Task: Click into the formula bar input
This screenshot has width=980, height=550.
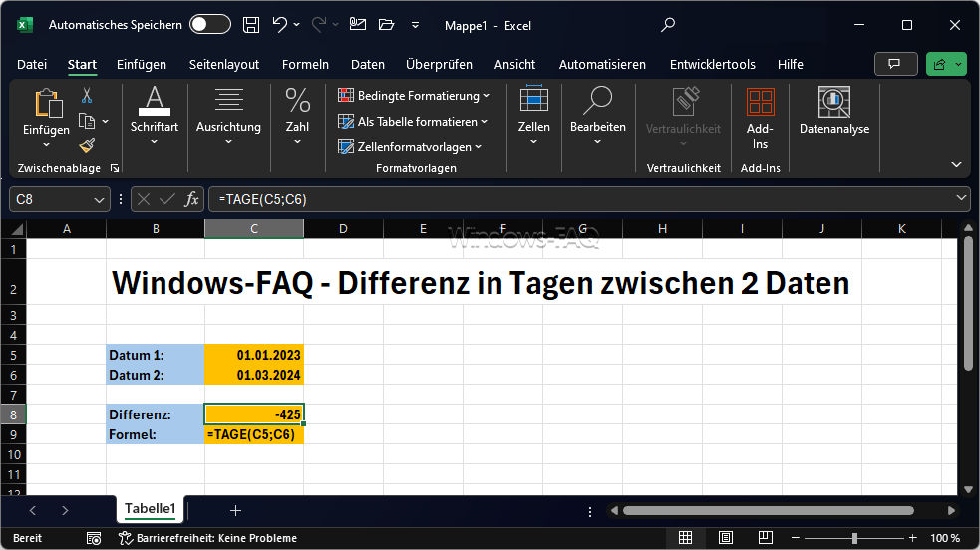Action: coord(580,199)
